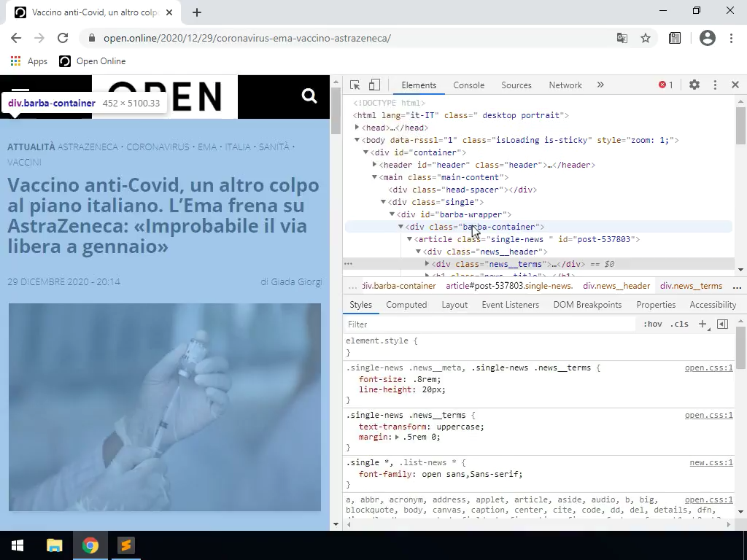Screen dimensions: 747x560
Task: Open new.css:1 source link
Action: [711, 462]
